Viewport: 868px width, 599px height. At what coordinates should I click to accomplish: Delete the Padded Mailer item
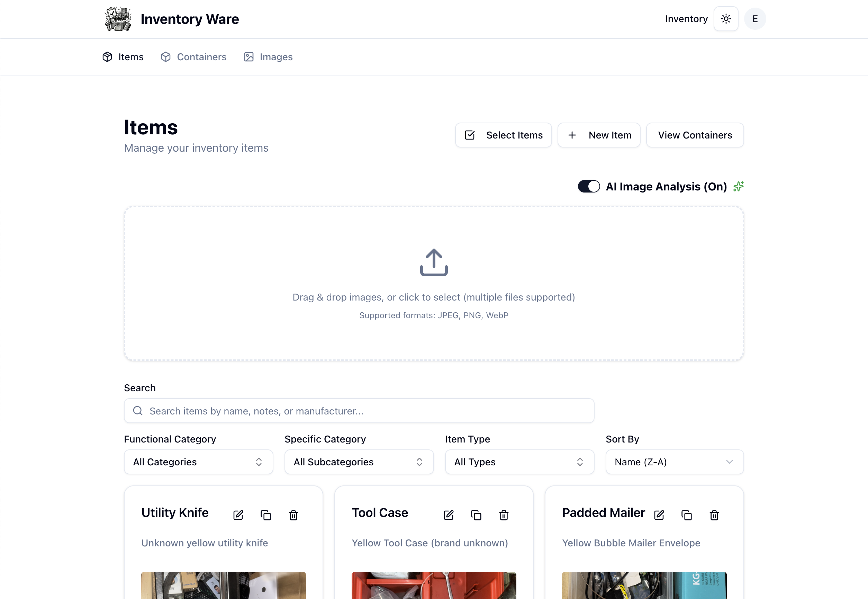714,515
